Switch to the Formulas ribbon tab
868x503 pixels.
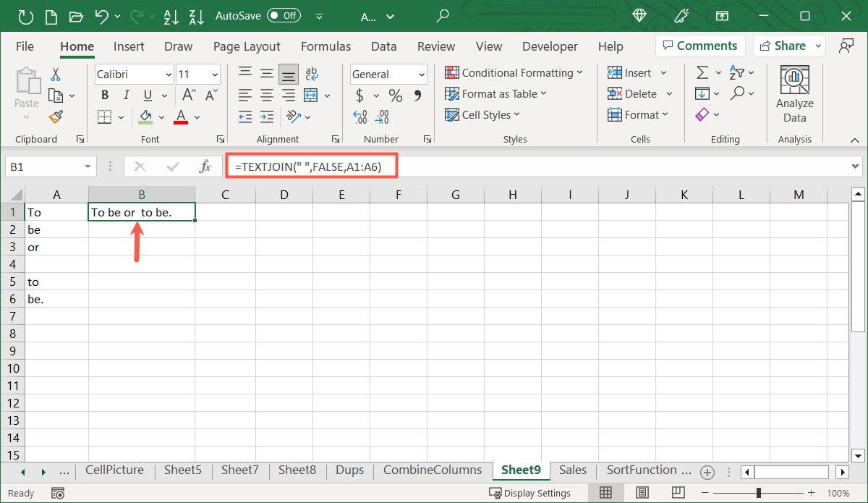pyautogui.click(x=325, y=46)
